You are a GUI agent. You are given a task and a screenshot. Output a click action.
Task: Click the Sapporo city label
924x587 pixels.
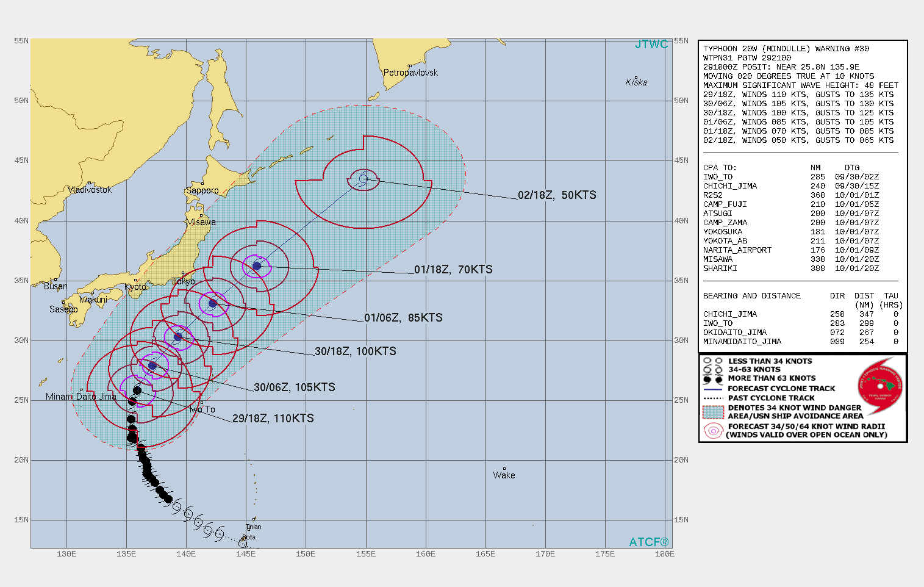tap(202, 190)
